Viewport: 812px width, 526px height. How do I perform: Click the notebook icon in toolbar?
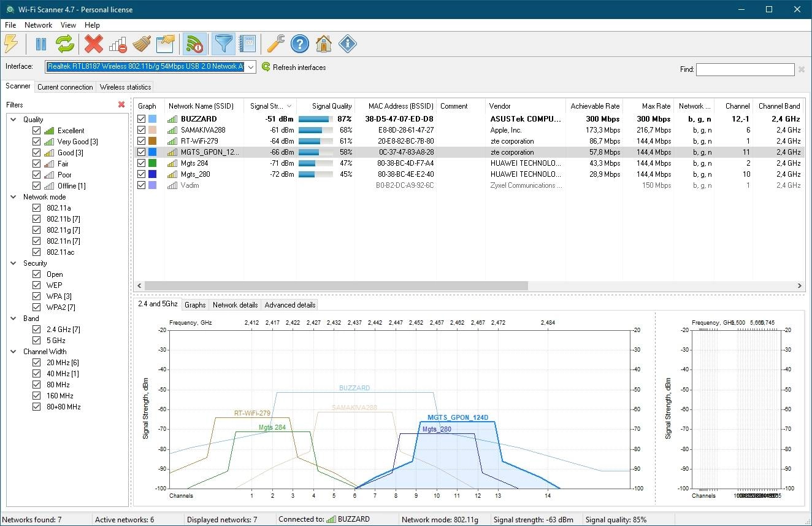click(247, 44)
